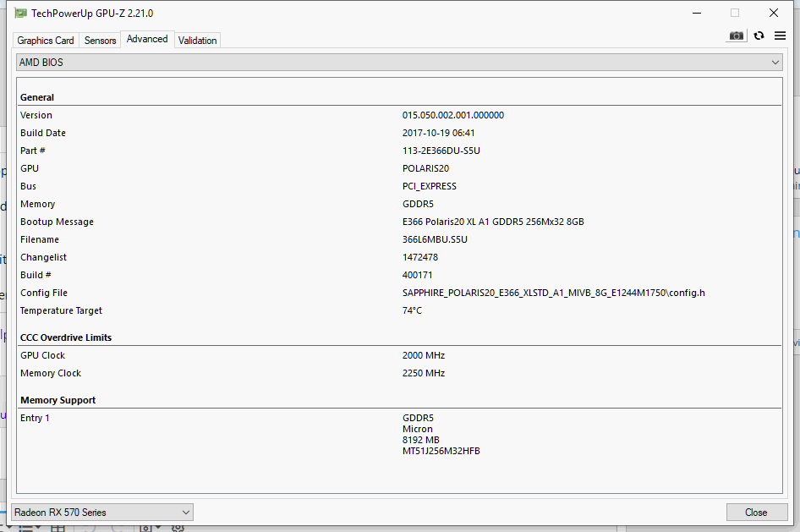Select the memory part MT51J256M32HFB
This screenshot has height=532, width=800.
[441, 451]
